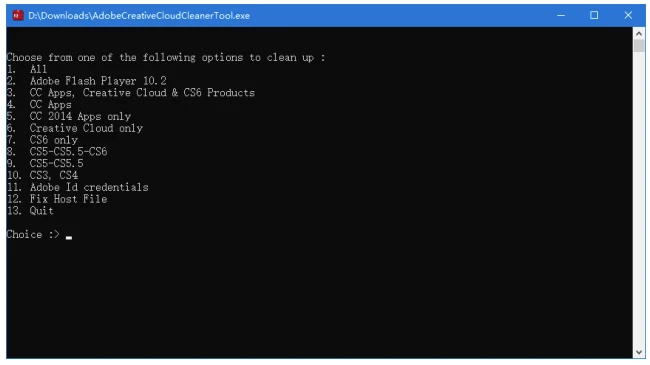
Task: Click the empty scrollbar track area
Action: pos(639,199)
